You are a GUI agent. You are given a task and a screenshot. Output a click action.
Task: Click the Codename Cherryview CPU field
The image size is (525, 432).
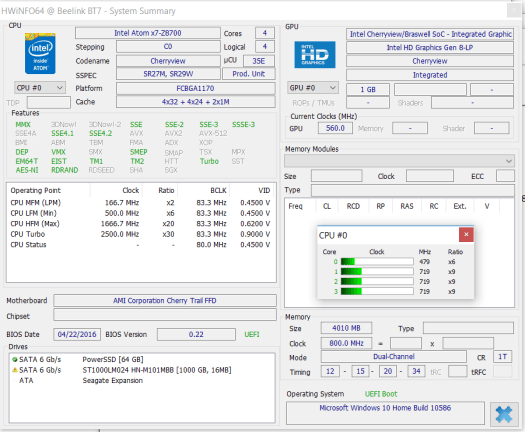click(168, 61)
